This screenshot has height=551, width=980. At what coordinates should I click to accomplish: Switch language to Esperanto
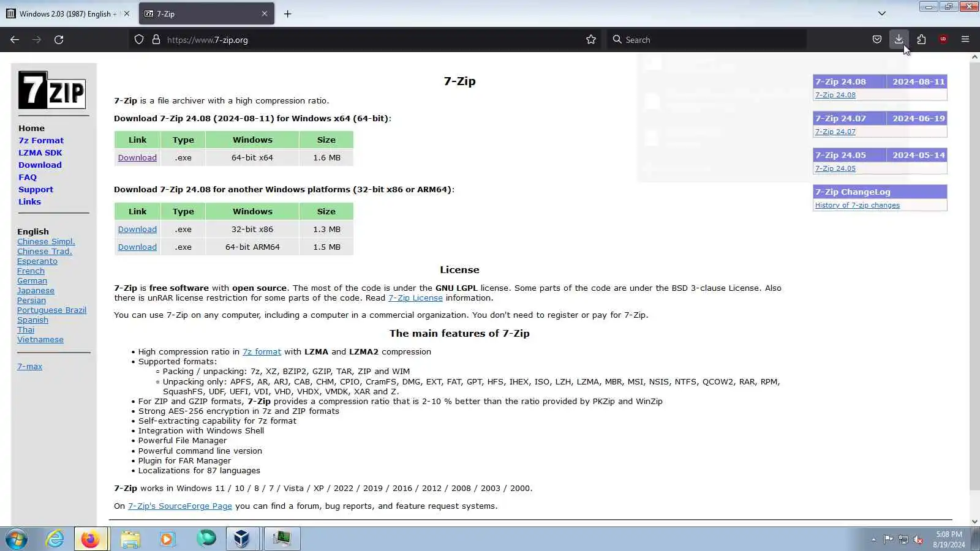(37, 261)
